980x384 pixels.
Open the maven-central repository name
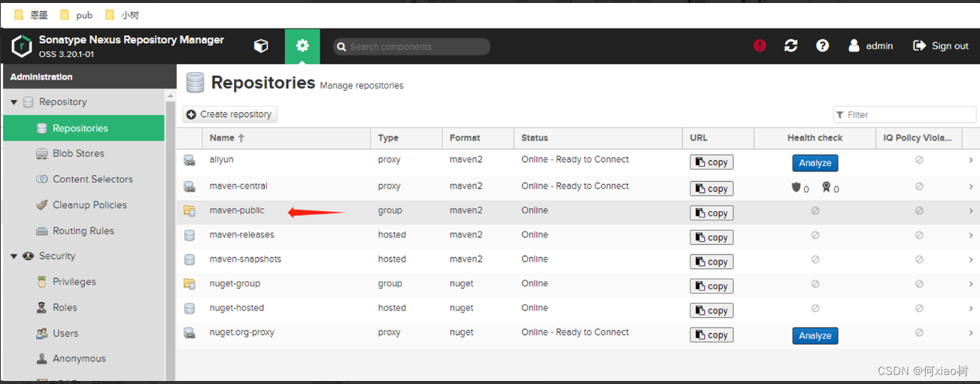click(x=238, y=186)
